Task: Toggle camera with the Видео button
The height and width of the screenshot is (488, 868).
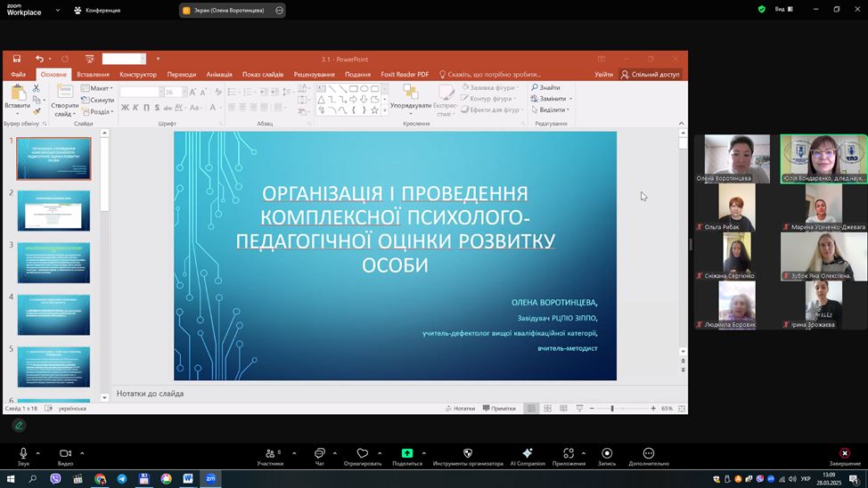Action: 65,453
